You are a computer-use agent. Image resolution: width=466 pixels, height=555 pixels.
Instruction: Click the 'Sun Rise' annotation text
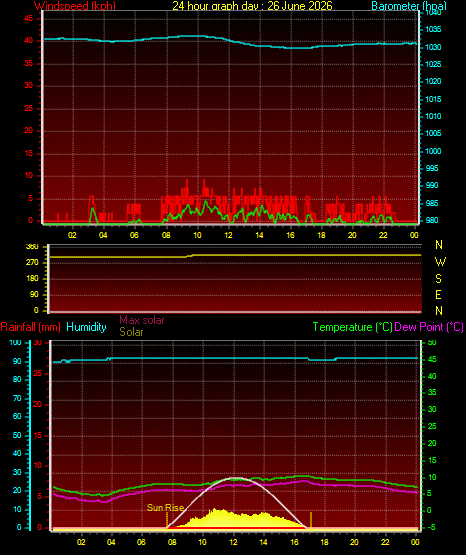[x=165, y=508]
